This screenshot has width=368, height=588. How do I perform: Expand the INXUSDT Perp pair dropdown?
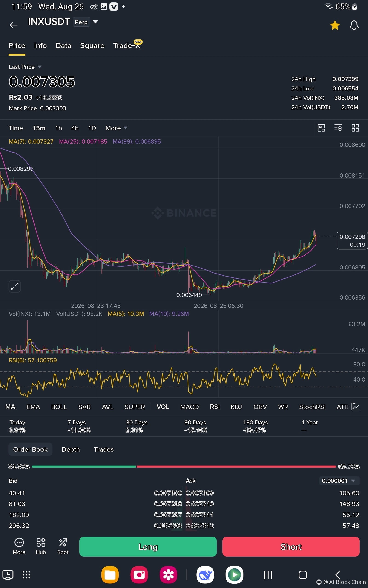click(96, 22)
